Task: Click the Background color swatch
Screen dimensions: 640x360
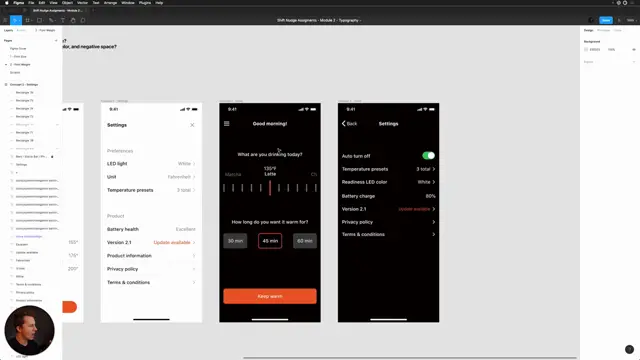Action: point(586,49)
